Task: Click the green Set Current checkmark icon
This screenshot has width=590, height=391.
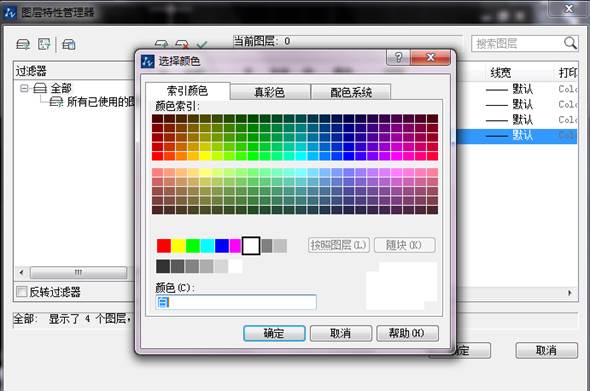Action: pos(202,45)
